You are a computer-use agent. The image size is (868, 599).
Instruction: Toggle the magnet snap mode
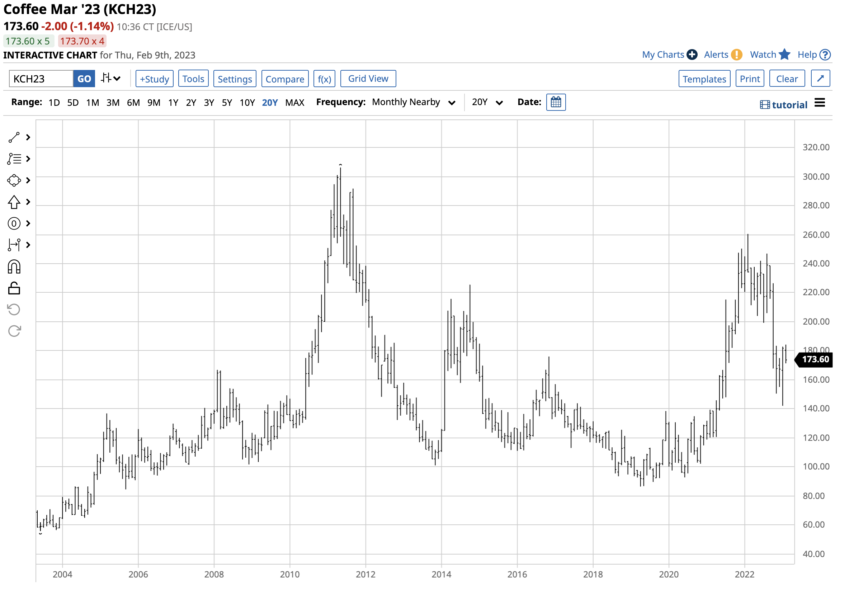pyautogui.click(x=14, y=267)
